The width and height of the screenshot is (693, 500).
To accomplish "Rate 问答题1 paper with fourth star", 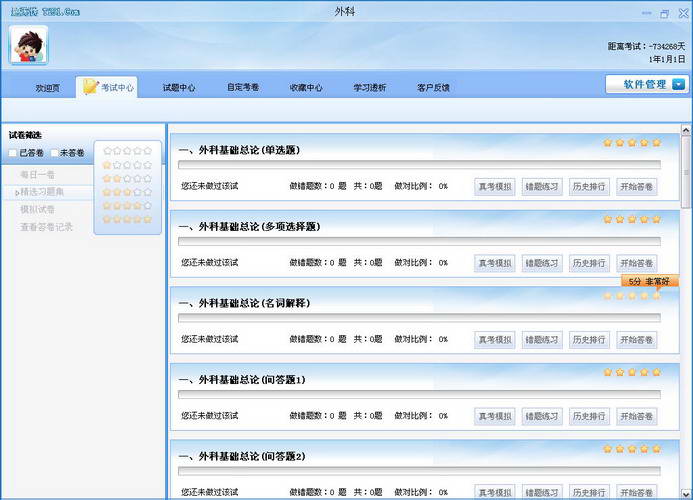I will click(644, 372).
